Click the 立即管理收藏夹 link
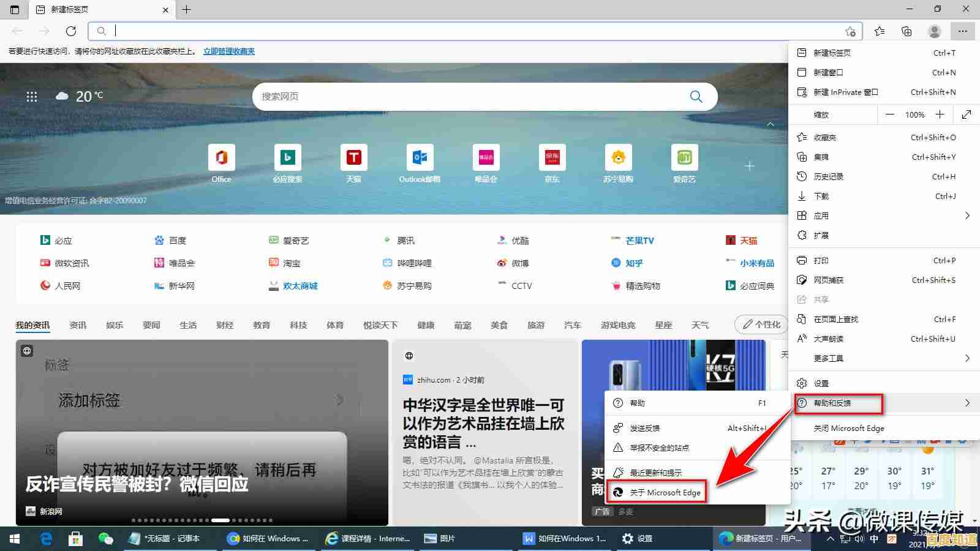 228,51
